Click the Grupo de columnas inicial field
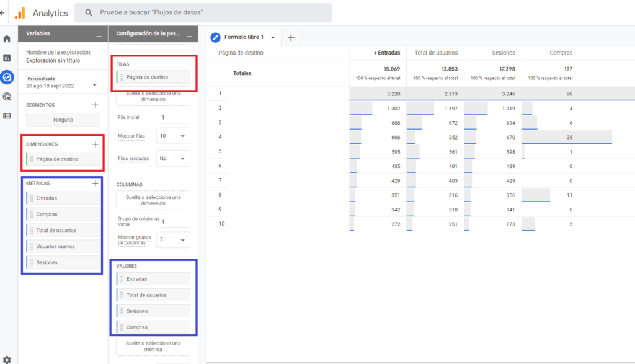Image resolution: width=635 pixels, height=364 pixels. [x=175, y=221]
